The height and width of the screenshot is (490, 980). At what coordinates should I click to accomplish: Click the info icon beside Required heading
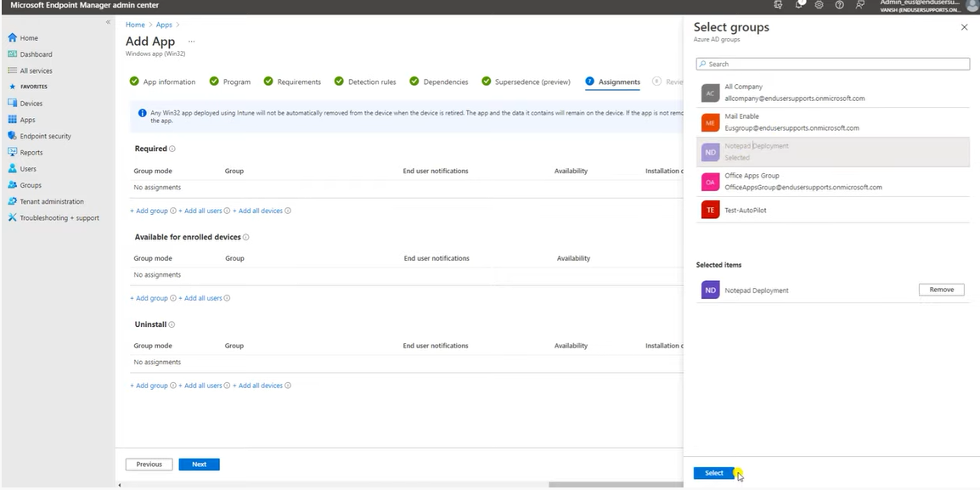click(172, 149)
